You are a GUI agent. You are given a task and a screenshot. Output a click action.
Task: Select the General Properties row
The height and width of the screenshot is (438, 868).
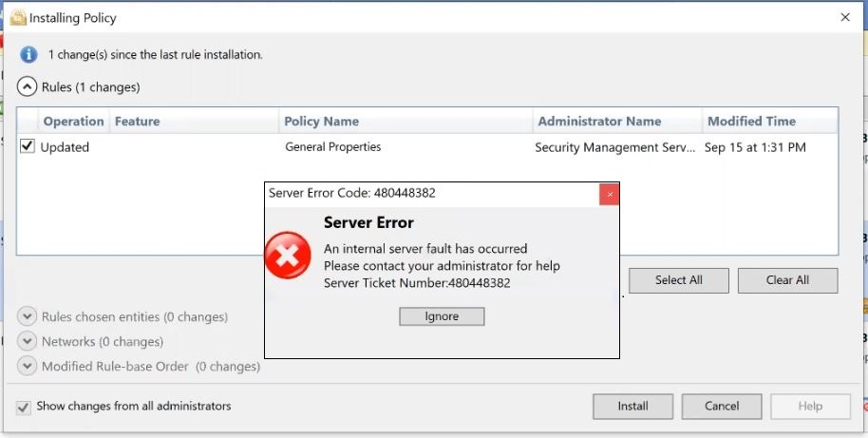426,147
